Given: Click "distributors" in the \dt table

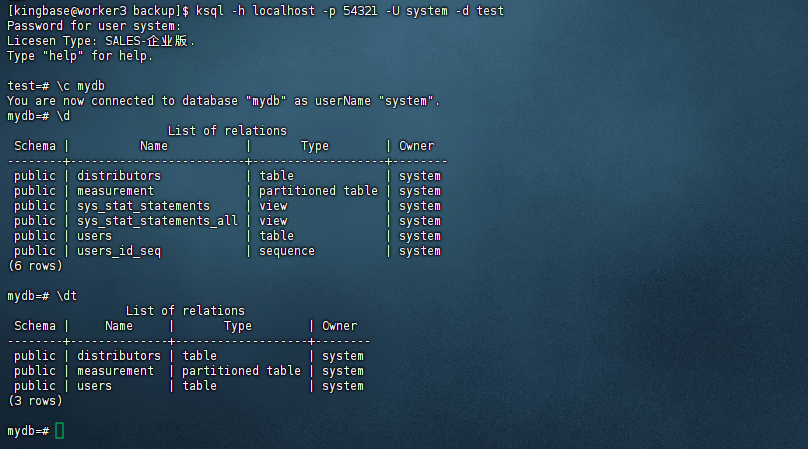Looking at the screenshot, I should point(119,356).
